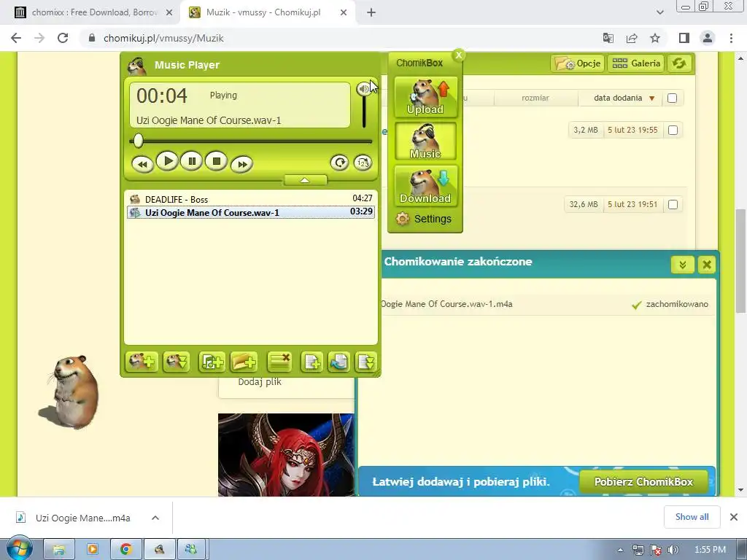Click the animated hamster mascot

click(71, 392)
